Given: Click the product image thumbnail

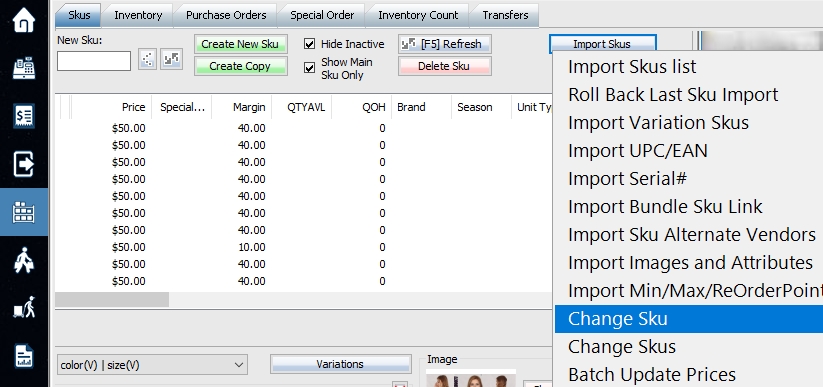Looking at the screenshot, I should 470,378.
